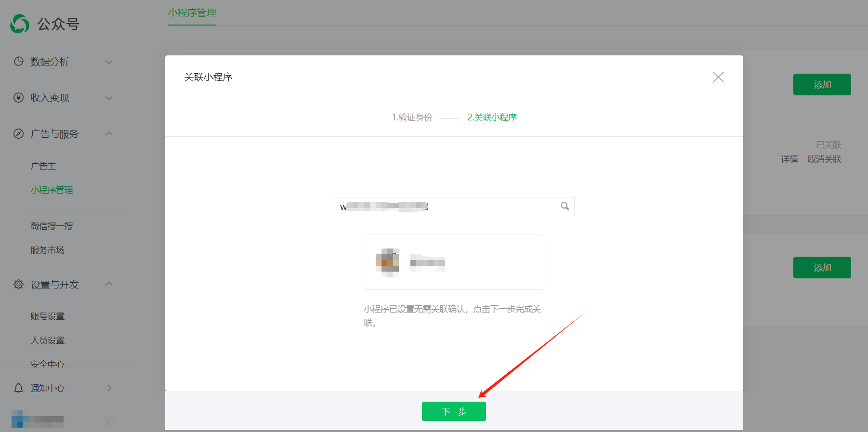Select the mini program result card
The image size is (868, 432).
453,262
